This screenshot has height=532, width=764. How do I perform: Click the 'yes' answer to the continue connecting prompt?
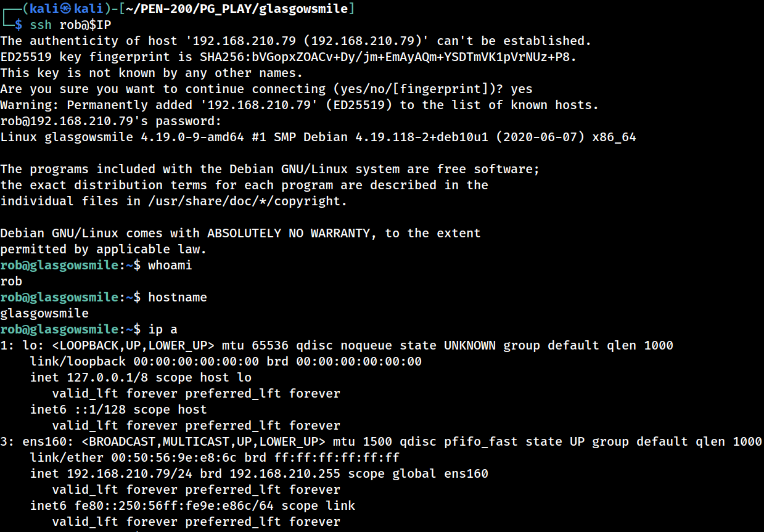coord(522,89)
